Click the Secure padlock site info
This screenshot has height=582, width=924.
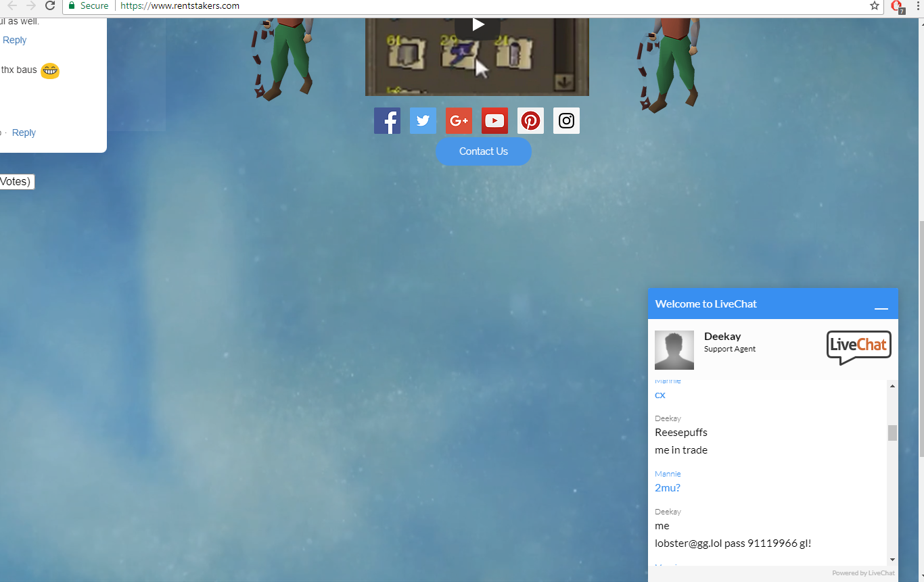pyautogui.click(x=88, y=5)
